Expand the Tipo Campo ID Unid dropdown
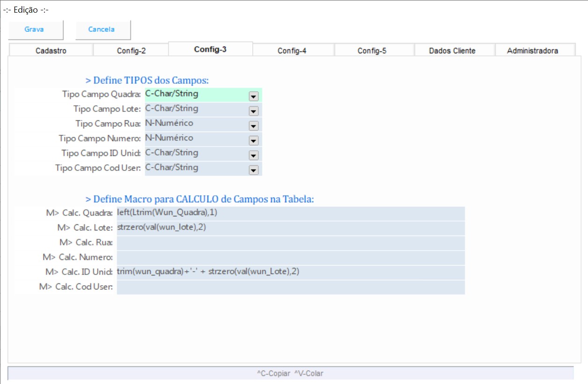The height and width of the screenshot is (384, 588). [x=254, y=155]
